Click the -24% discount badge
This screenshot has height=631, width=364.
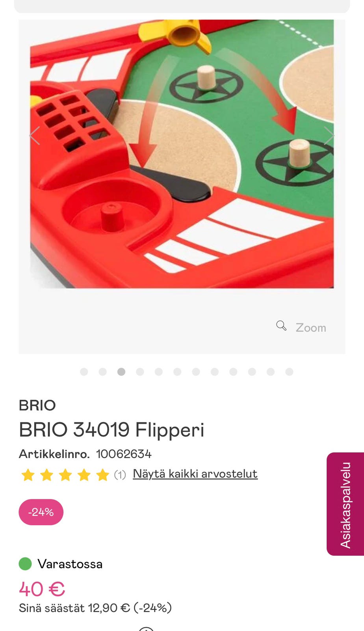pyautogui.click(x=41, y=512)
